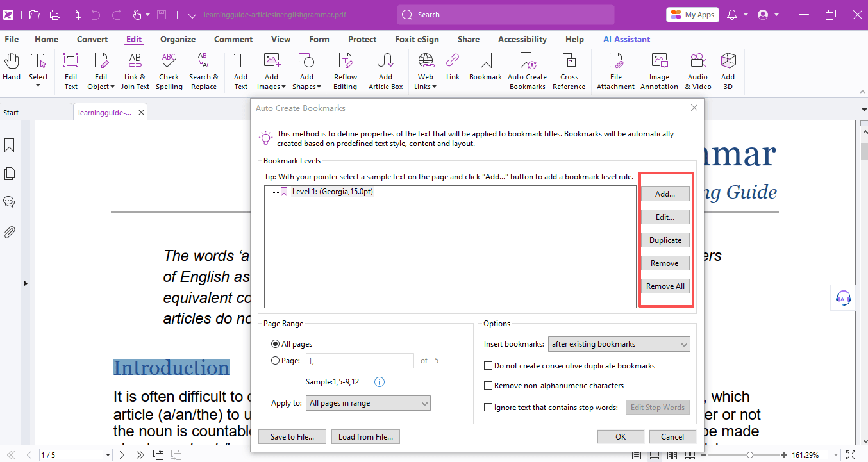
Task: Click the Add Images tool
Action: coord(272,71)
